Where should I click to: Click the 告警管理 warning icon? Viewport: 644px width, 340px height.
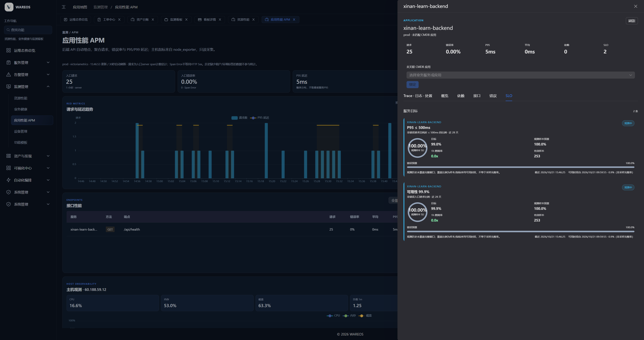tap(9, 74)
